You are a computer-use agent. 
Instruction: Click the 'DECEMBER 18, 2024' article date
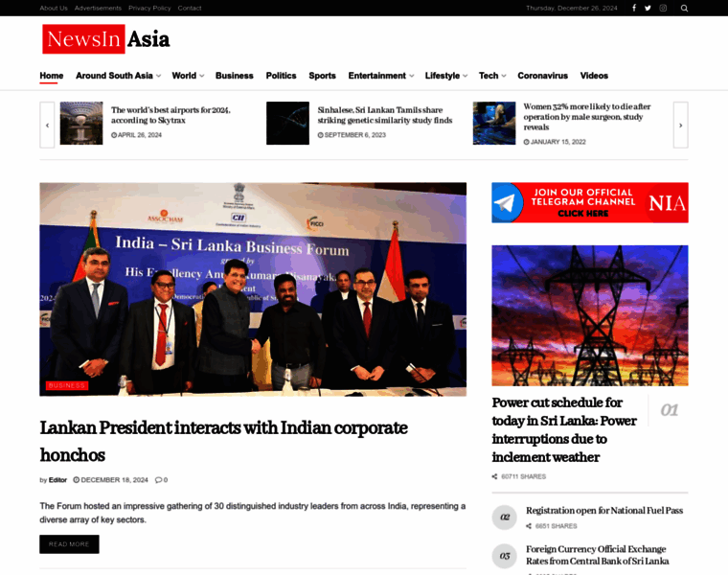[x=115, y=480]
